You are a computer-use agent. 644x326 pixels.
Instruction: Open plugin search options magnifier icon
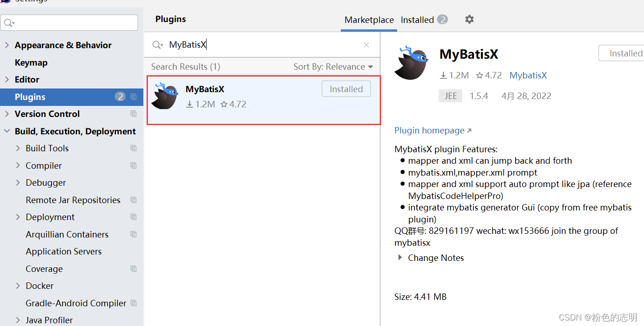pyautogui.click(x=158, y=44)
